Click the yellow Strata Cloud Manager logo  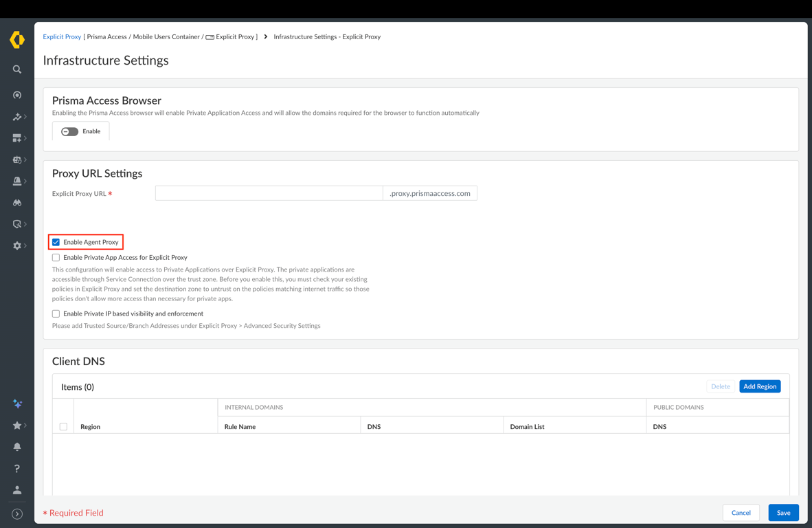pos(17,39)
